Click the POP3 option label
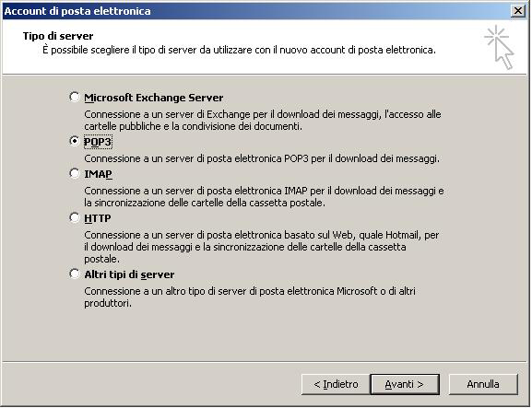Screen dimensions: 532x408 (98, 142)
